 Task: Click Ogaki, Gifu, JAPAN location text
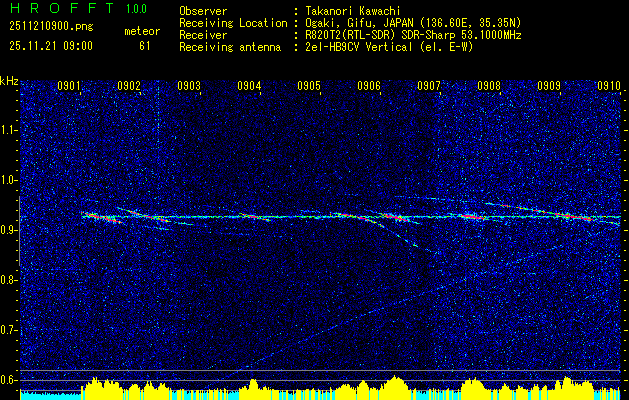pyautogui.click(x=413, y=23)
